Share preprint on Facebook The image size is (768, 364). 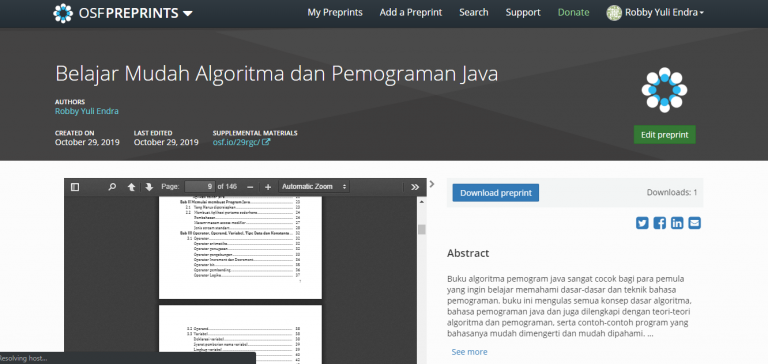tap(660, 223)
